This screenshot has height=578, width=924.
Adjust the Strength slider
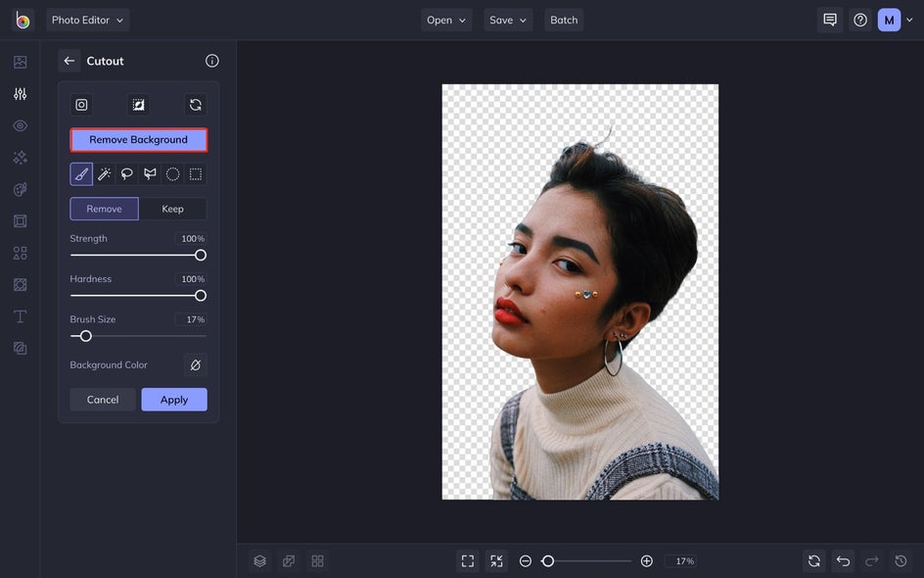coord(138,256)
